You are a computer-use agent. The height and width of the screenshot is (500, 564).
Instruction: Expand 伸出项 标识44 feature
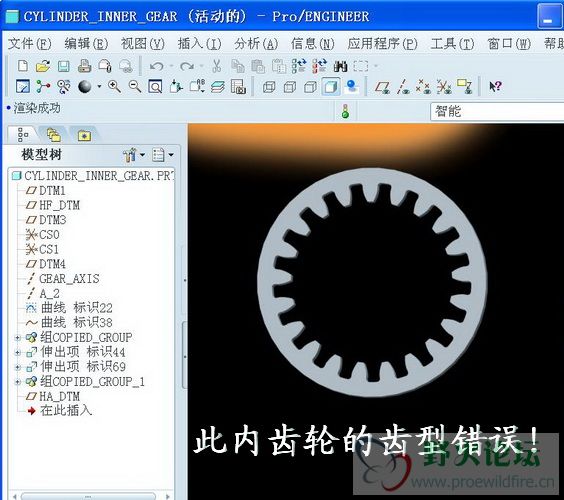pos(17,353)
